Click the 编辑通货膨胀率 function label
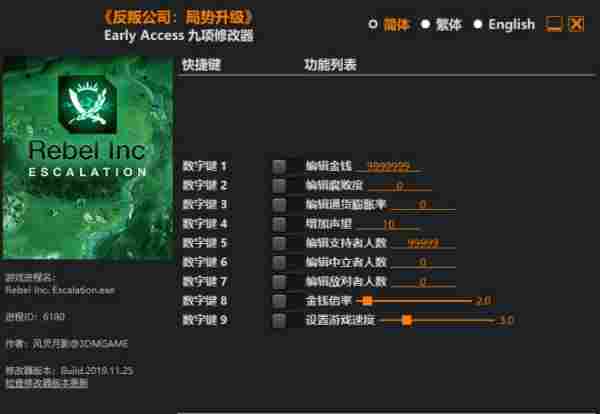 pyautogui.click(x=346, y=205)
